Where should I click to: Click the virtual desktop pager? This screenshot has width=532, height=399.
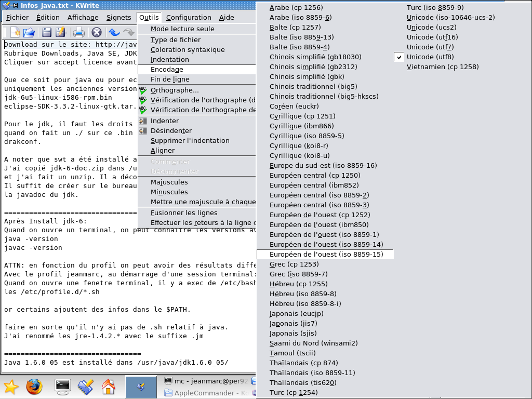[x=141, y=387]
